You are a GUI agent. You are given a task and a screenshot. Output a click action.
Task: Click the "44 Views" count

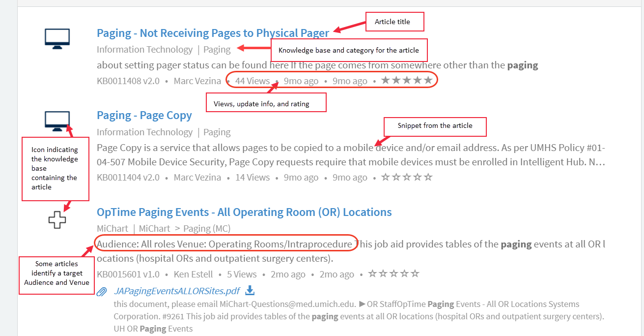pyautogui.click(x=252, y=81)
